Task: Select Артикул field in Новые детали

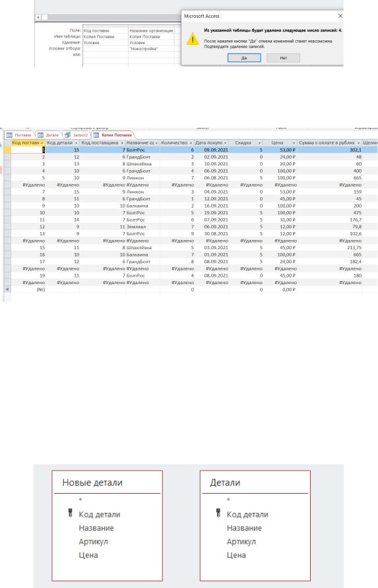Action: pos(93,541)
